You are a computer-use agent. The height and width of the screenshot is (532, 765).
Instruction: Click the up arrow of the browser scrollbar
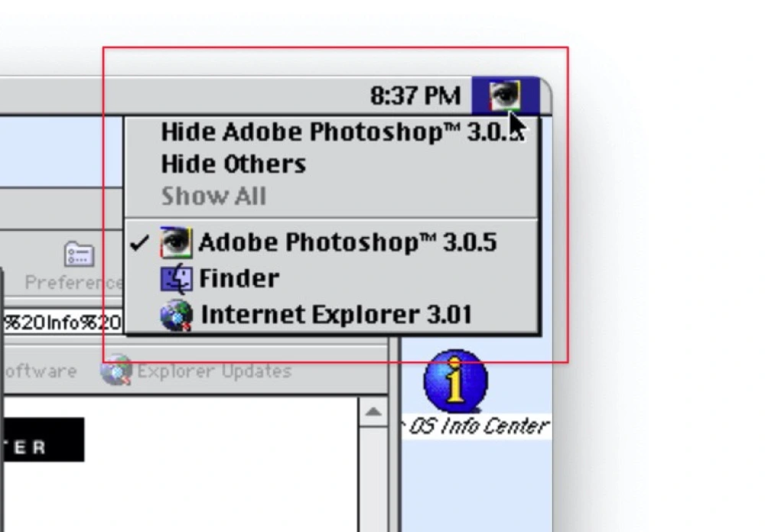click(x=373, y=412)
